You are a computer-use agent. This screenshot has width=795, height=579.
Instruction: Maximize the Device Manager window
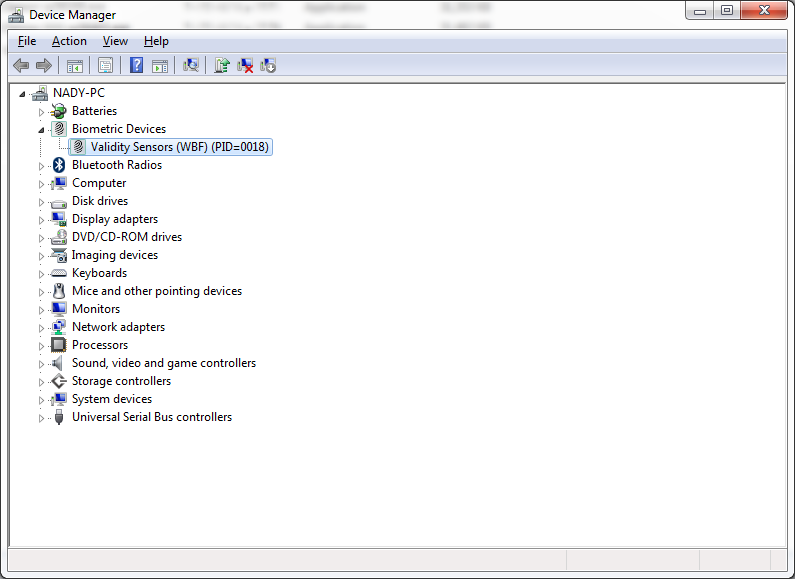pyautogui.click(x=727, y=10)
